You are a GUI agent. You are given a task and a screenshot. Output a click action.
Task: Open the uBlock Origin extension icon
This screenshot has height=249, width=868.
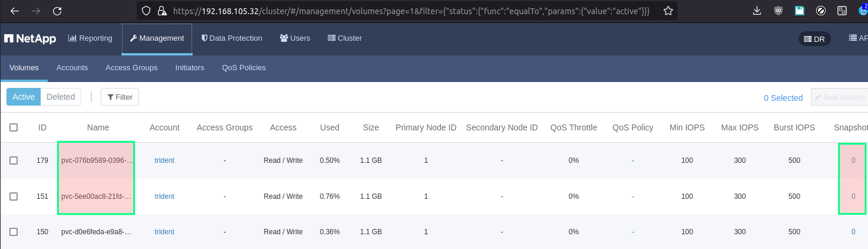coord(778,11)
